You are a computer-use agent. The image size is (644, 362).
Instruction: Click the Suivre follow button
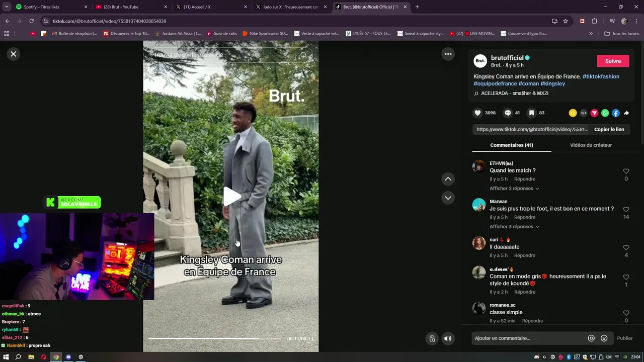[613, 61]
